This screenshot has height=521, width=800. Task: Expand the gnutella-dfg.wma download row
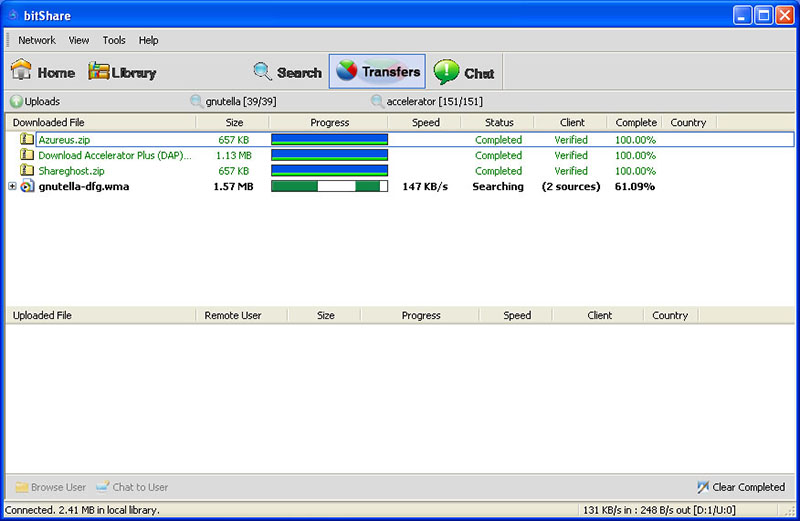12,186
